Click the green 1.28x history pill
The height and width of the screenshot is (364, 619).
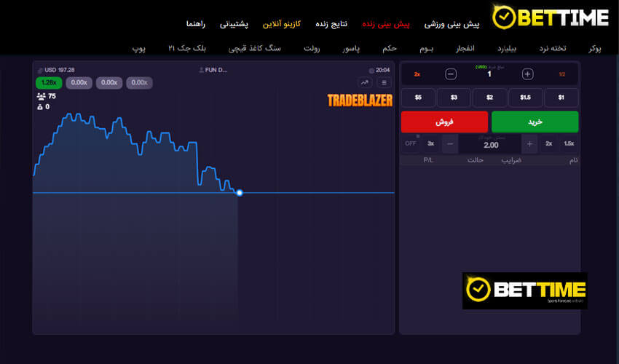49,82
